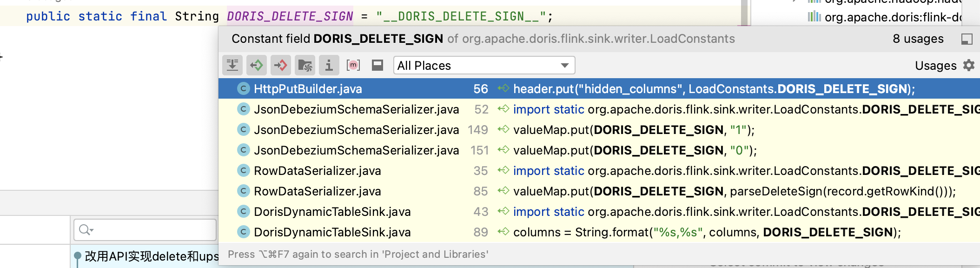Screen dimensions: 980x268
Task: Open the All Places scope dropdown
Action: pos(484,66)
